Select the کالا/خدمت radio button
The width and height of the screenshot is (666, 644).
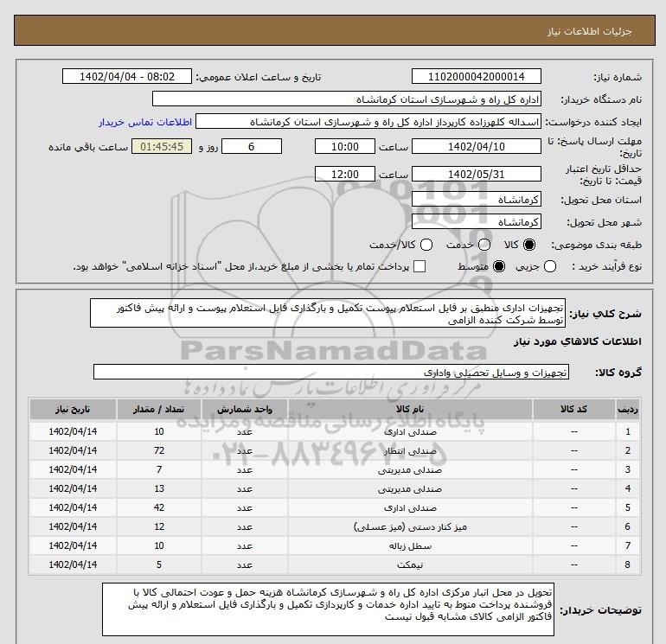pyautogui.click(x=426, y=245)
